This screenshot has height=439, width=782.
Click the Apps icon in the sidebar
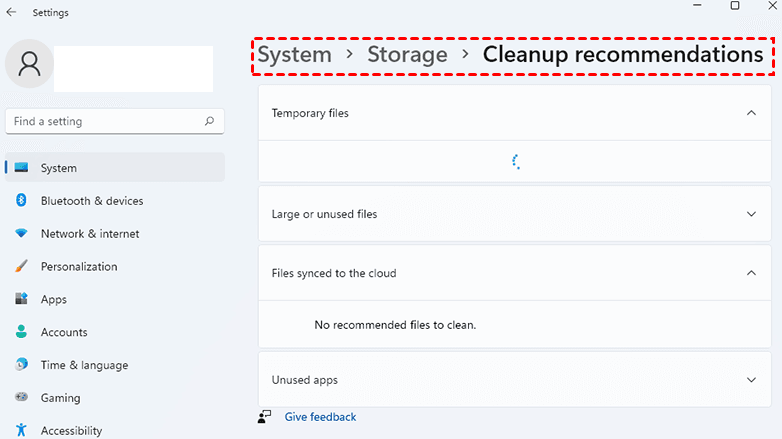point(20,299)
